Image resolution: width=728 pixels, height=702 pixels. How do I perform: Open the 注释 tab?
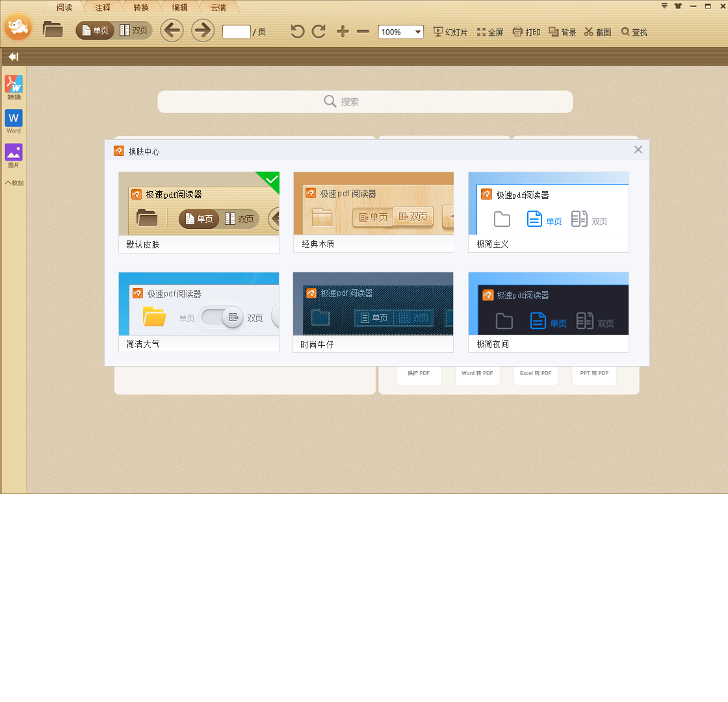[103, 7]
